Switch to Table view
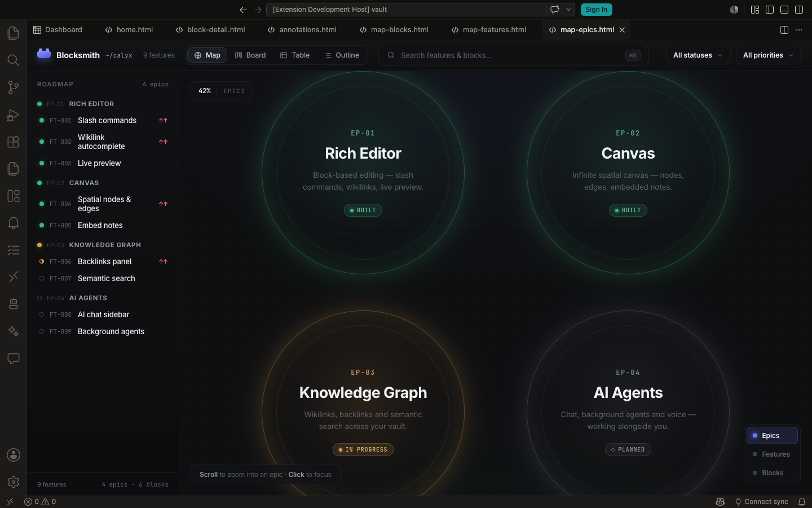 pyautogui.click(x=295, y=55)
